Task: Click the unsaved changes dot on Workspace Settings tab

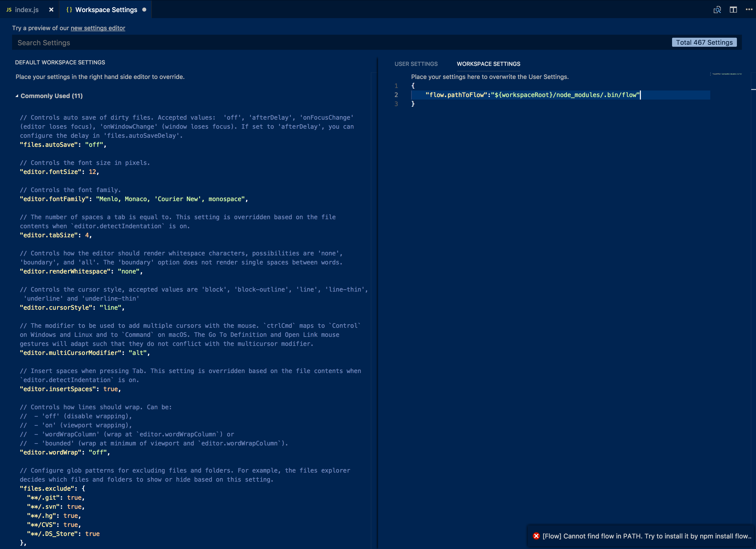Action: [x=144, y=9]
